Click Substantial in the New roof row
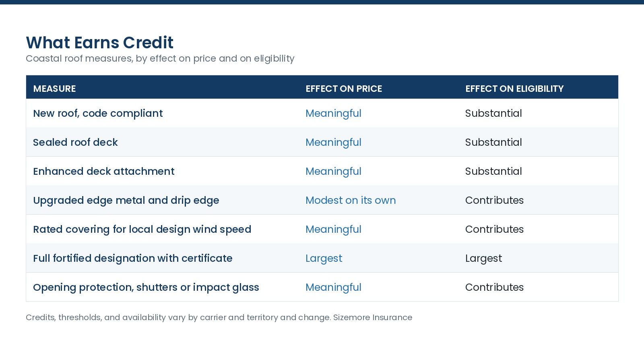Screen dimensions: 644x356 (493, 113)
